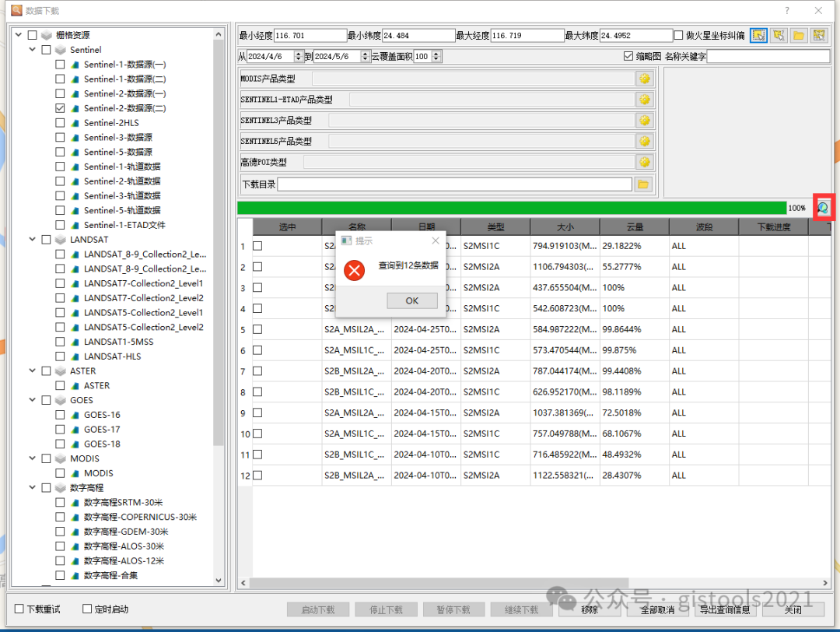The width and height of the screenshot is (840, 632).
Task: Click the 全部取消 button
Action: [657, 609]
